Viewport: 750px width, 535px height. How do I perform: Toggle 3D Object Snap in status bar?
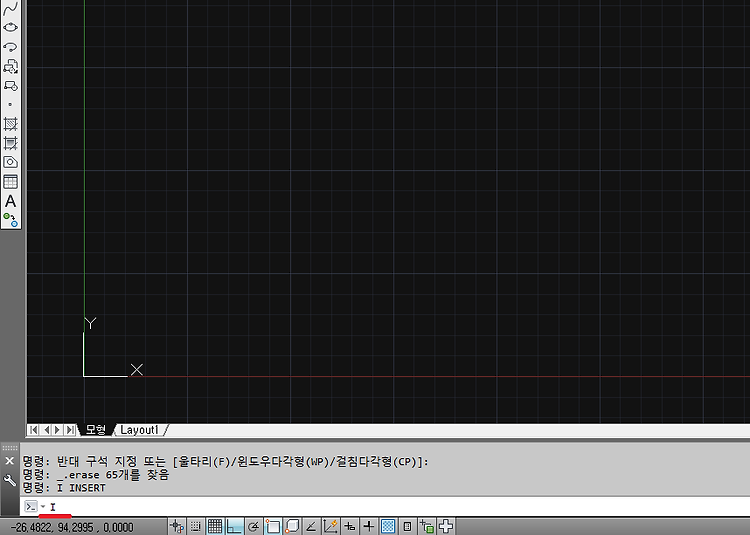coord(292,526)
